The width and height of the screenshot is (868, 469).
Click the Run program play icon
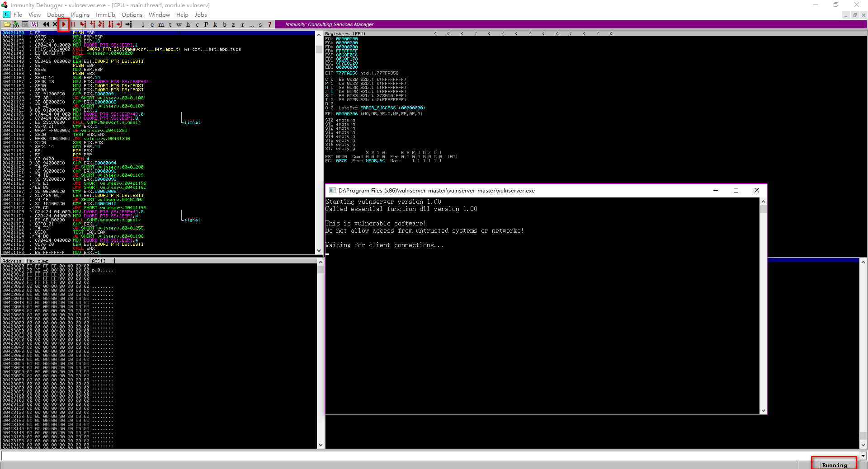point(64,24)
